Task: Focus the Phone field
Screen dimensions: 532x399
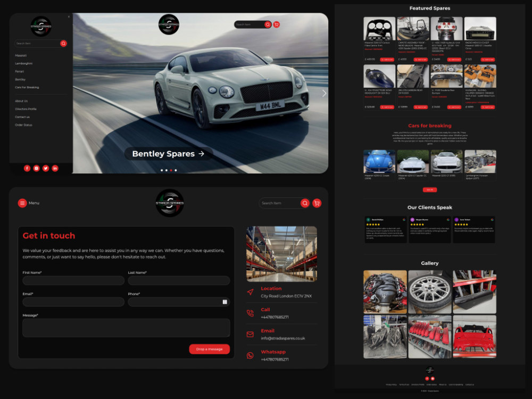Action: point(179,302)
